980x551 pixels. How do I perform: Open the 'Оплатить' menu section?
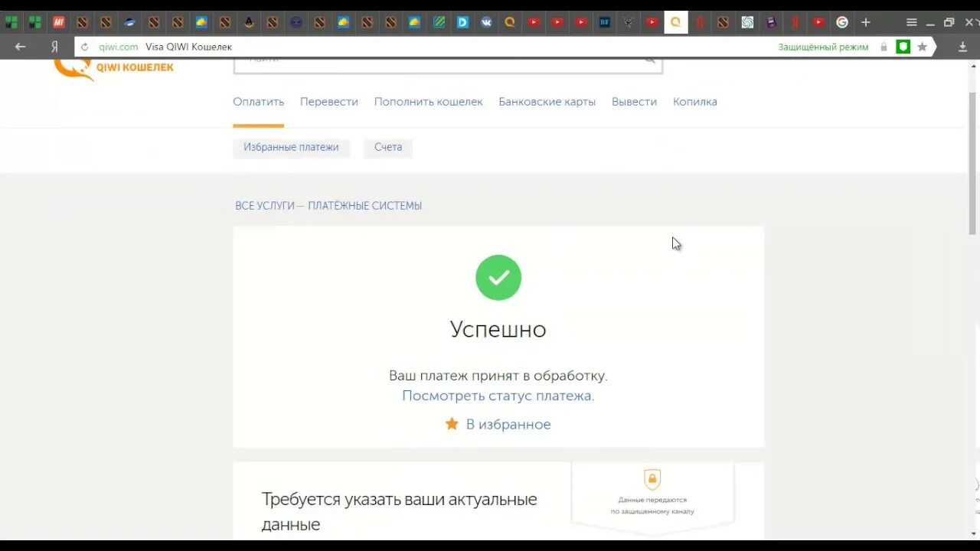click(x=259, y=102)
